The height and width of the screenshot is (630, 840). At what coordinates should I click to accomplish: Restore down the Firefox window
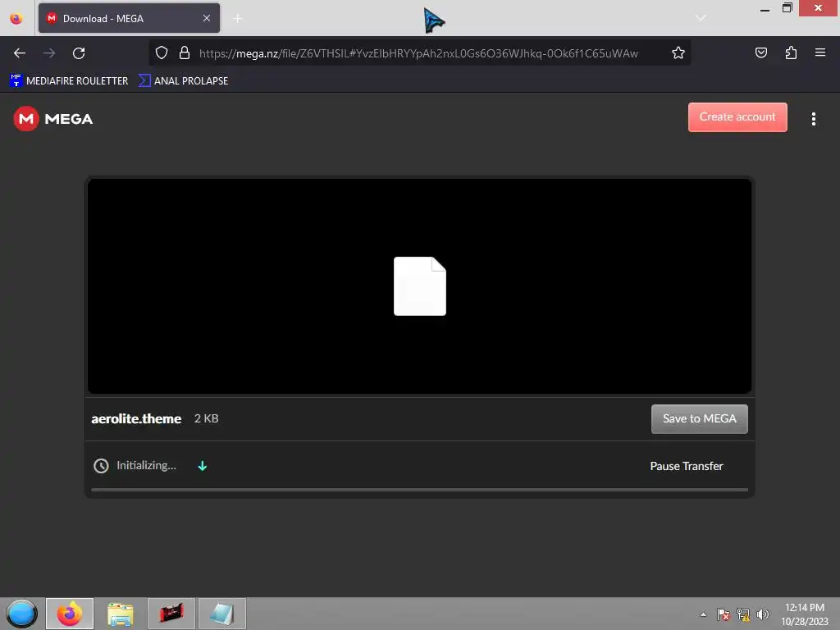pos(787,8)
